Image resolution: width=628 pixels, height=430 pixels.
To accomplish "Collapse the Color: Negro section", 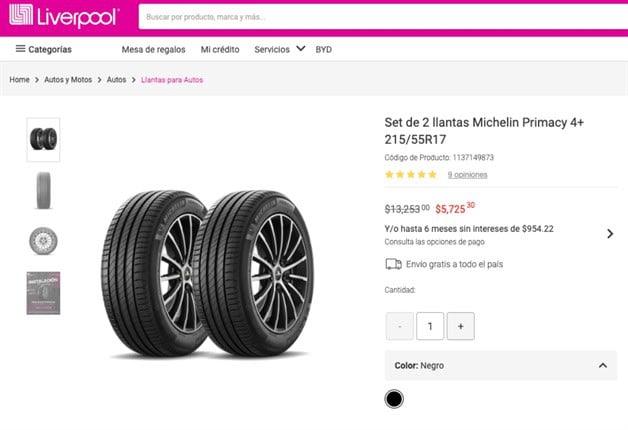I will point(602,366).
